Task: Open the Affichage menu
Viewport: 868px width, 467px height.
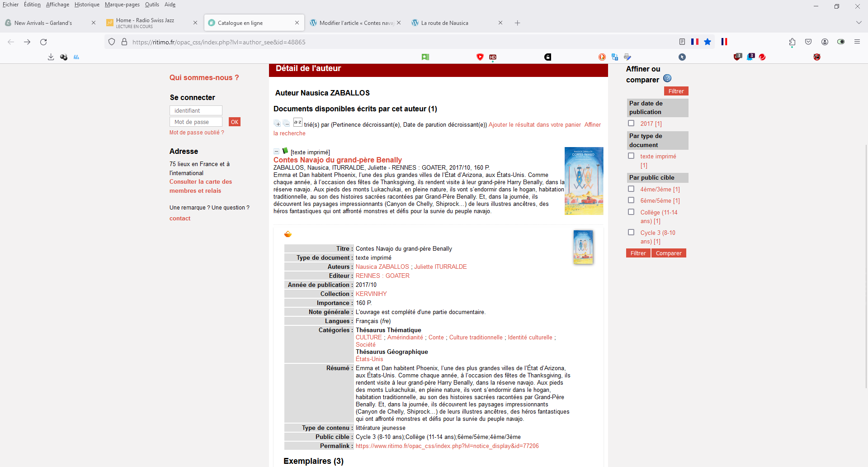Action: pos(57,5)
